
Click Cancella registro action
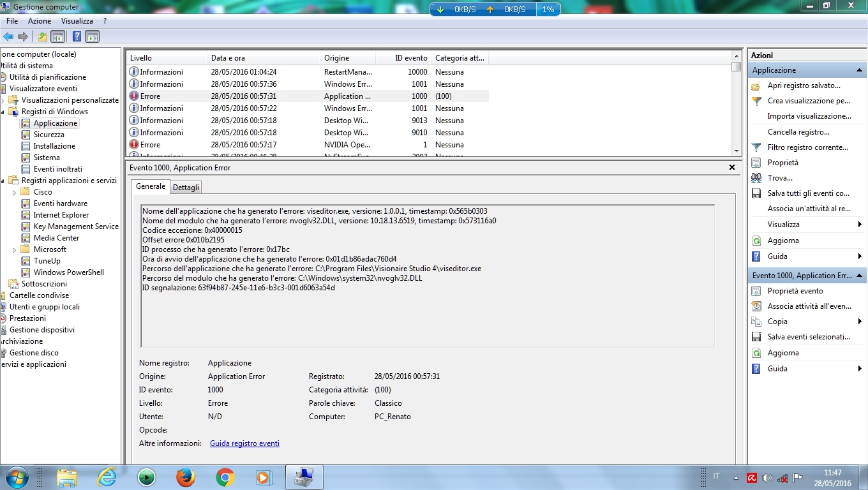(798, 132)
